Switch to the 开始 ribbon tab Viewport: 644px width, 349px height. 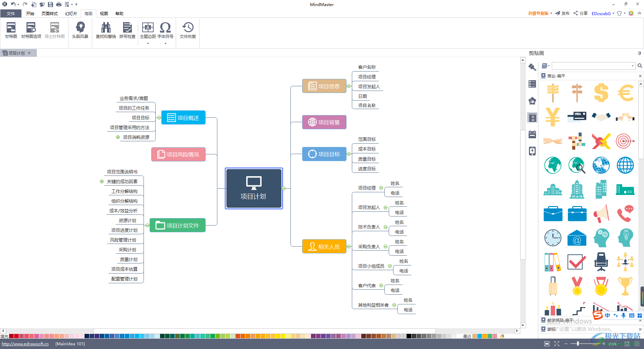point(30,13)
